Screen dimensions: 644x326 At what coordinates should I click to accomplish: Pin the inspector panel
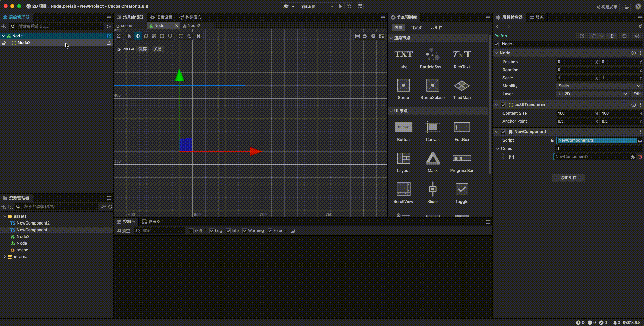tap(640, 26)
